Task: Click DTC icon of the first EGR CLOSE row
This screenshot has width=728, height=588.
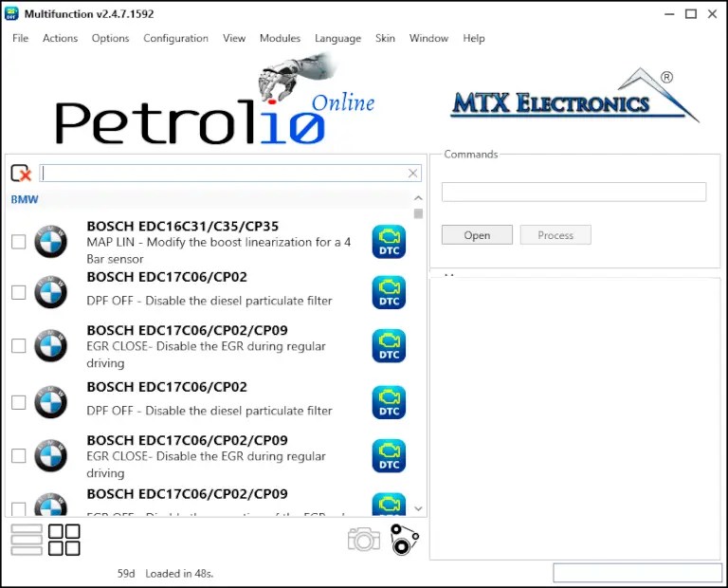Action: click(x=389, y=346)
